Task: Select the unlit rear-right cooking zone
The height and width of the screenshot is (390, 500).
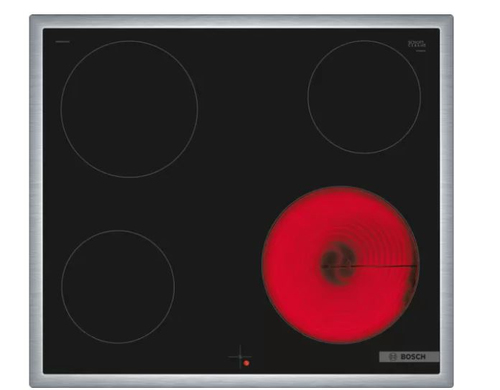Action: point(364,97)
